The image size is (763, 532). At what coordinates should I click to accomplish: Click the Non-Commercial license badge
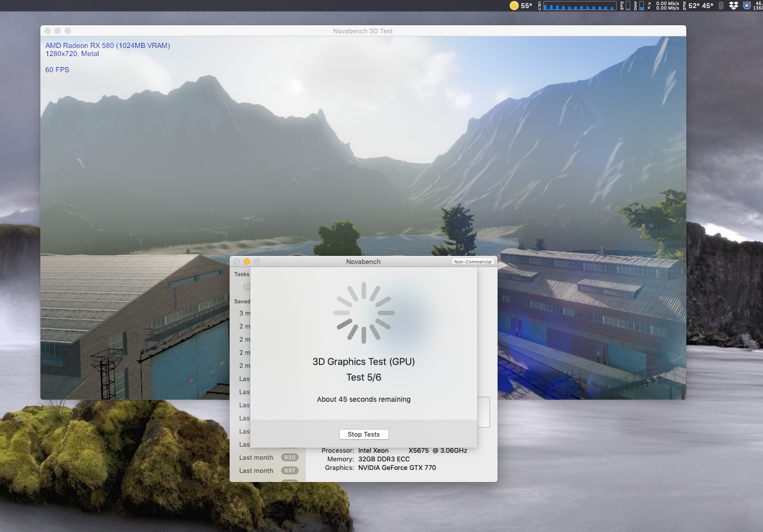tap(472, 261)
